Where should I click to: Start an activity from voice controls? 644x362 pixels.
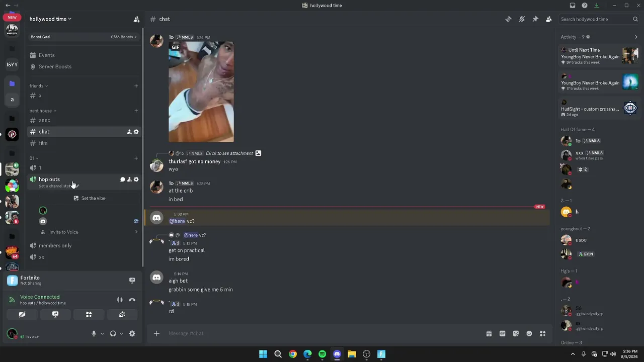89,314
